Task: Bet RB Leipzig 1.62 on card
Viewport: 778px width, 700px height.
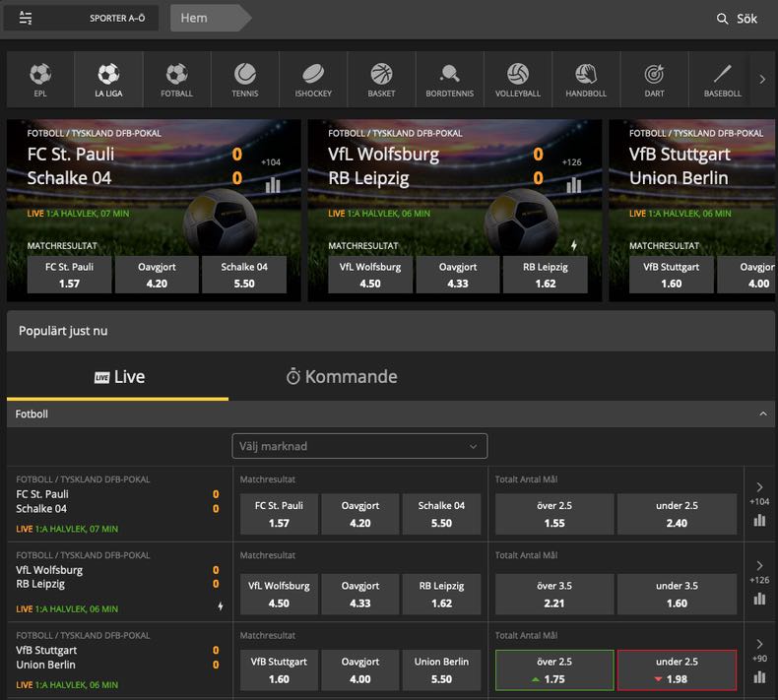Action: [x=546, y=275]
